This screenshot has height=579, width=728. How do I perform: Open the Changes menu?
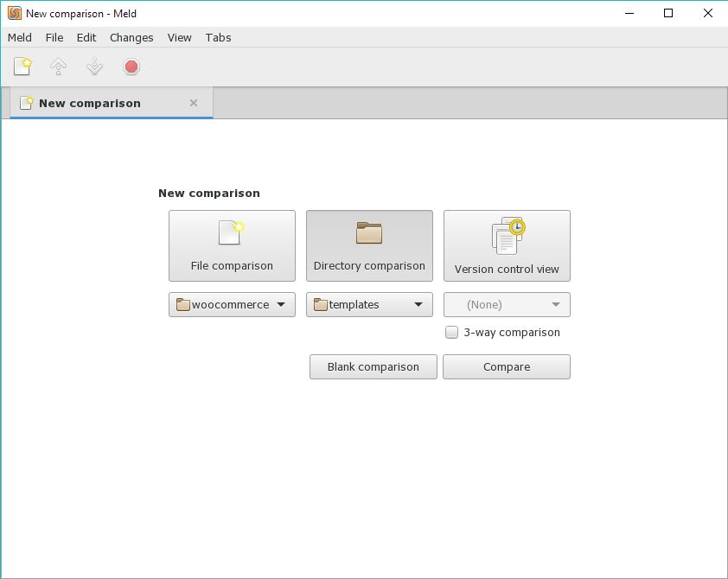click(131, 37)
